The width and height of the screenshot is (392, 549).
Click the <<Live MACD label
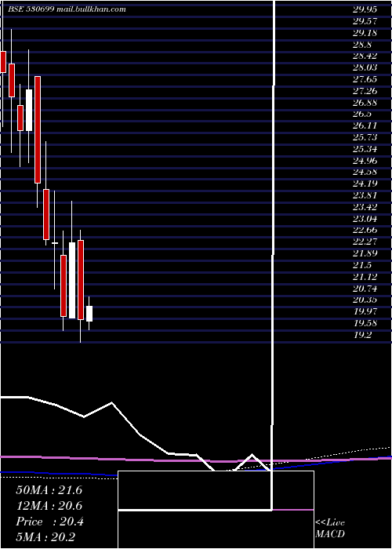coord(330,528)
